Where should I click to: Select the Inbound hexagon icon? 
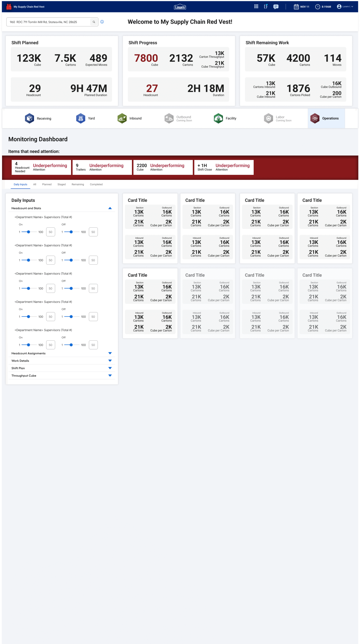pos(122,118)
